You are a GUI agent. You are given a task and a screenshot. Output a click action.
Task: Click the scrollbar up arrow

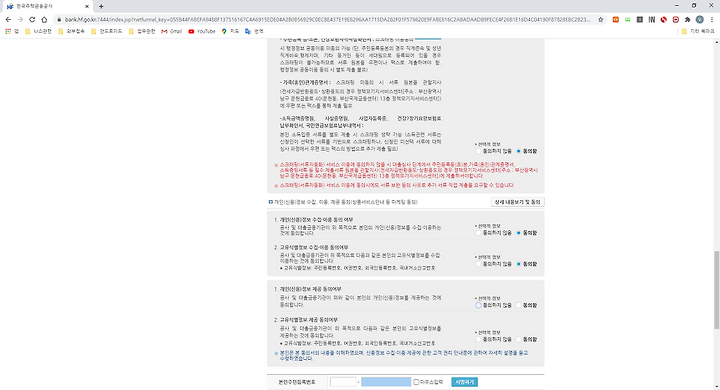pos(716,42)
